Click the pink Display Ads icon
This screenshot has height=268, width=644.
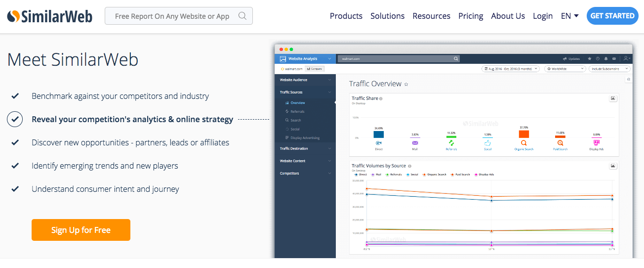point(596,143)
